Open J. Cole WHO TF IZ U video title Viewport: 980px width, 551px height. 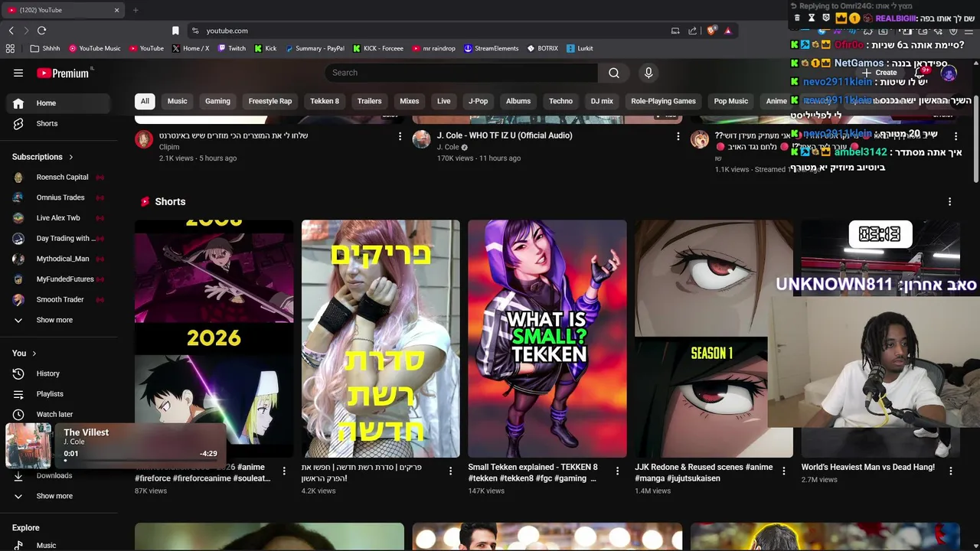point(505,135)
